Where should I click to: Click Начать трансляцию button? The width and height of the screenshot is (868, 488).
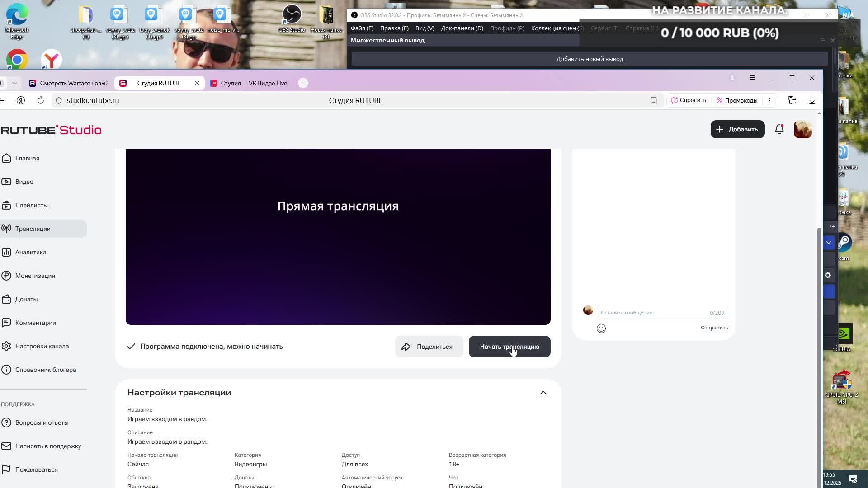tap(509, 347)
